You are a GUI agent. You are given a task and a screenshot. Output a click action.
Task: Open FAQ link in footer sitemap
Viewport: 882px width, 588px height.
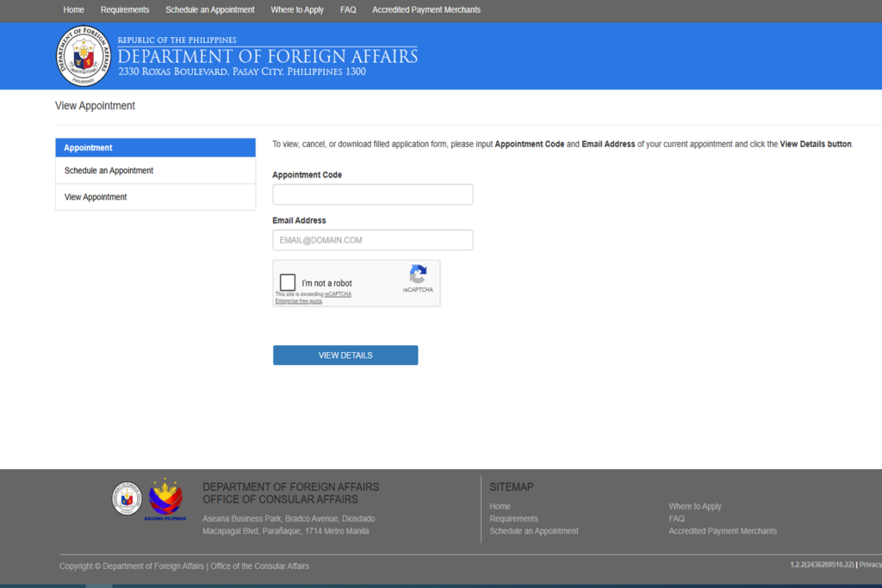[677, 518]
